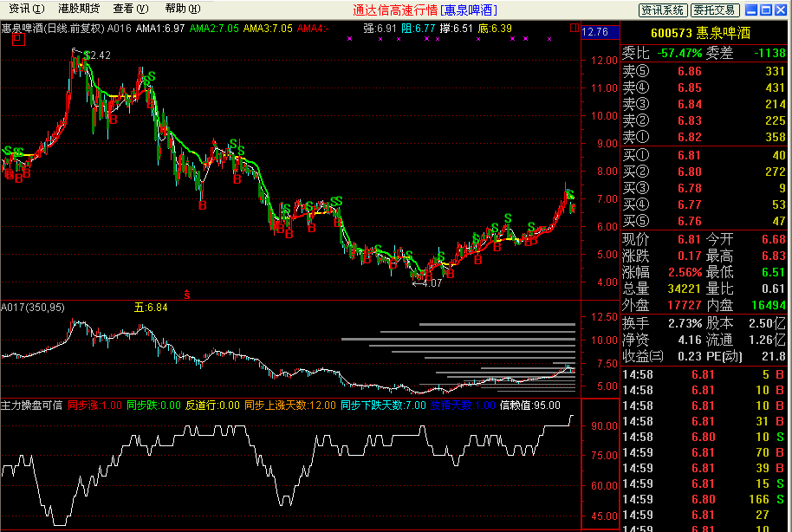This screenshot has width=792, height=532.
Task: Select the 买④ 6.77 bid row
Action: tap(704, 204)
